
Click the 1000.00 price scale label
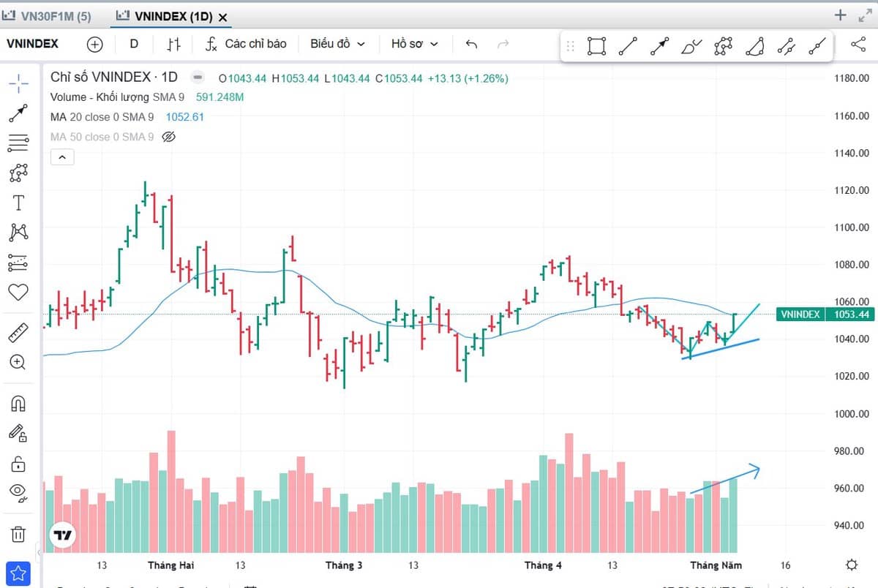[852, 414]
